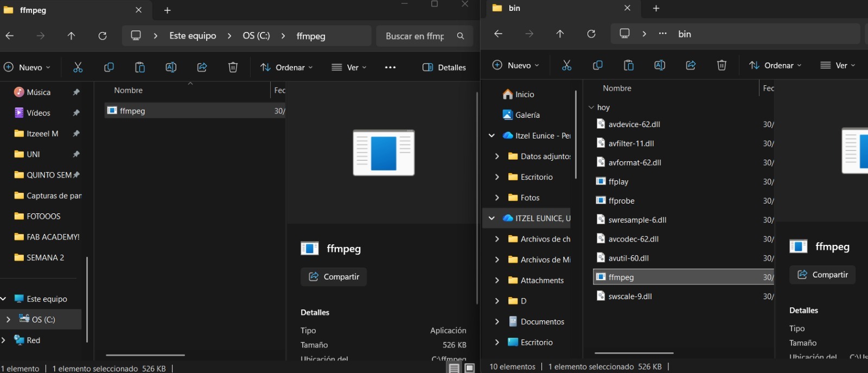
Task: Open Ver dropdown in ffmpeg window
Action: [349, 67]
